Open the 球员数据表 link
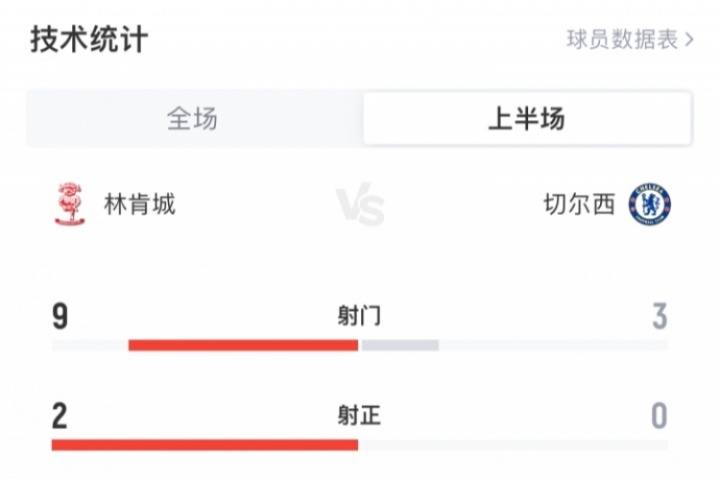 pyautogui.click(x=623, y=40)
